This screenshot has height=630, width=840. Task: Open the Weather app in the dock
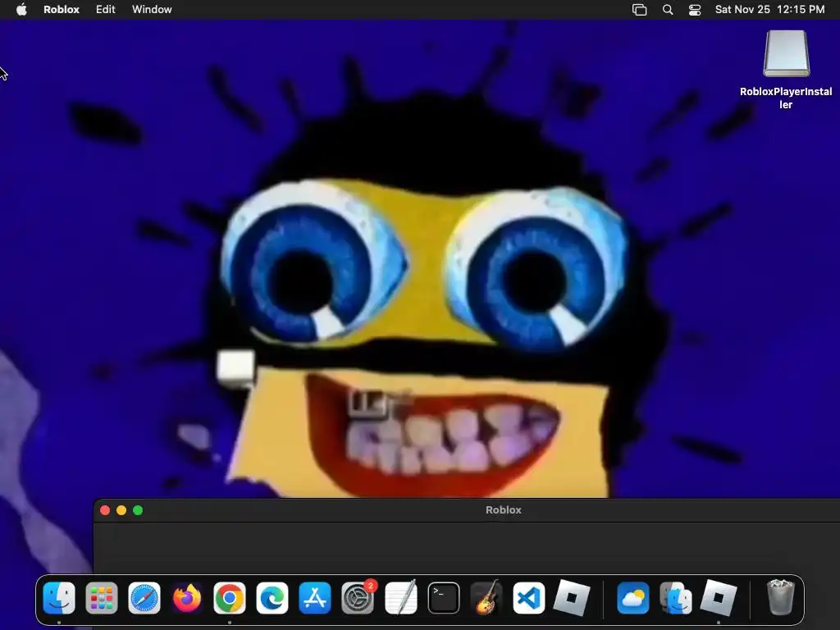[x=632, y=597]
